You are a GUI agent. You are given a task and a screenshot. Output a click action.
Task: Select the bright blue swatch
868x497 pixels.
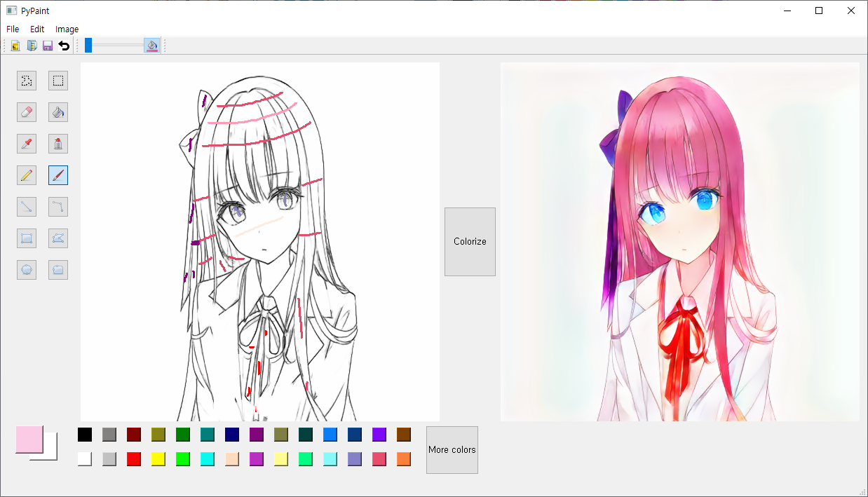330,435
